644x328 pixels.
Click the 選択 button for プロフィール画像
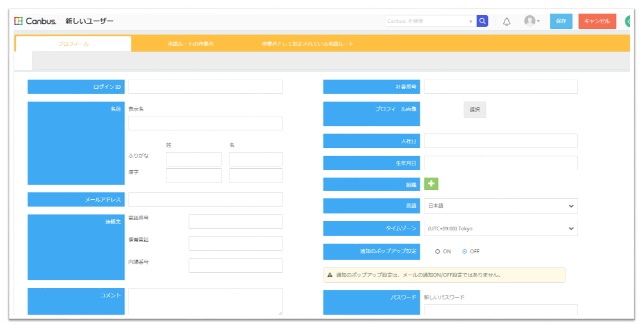[x=475, y=110]
